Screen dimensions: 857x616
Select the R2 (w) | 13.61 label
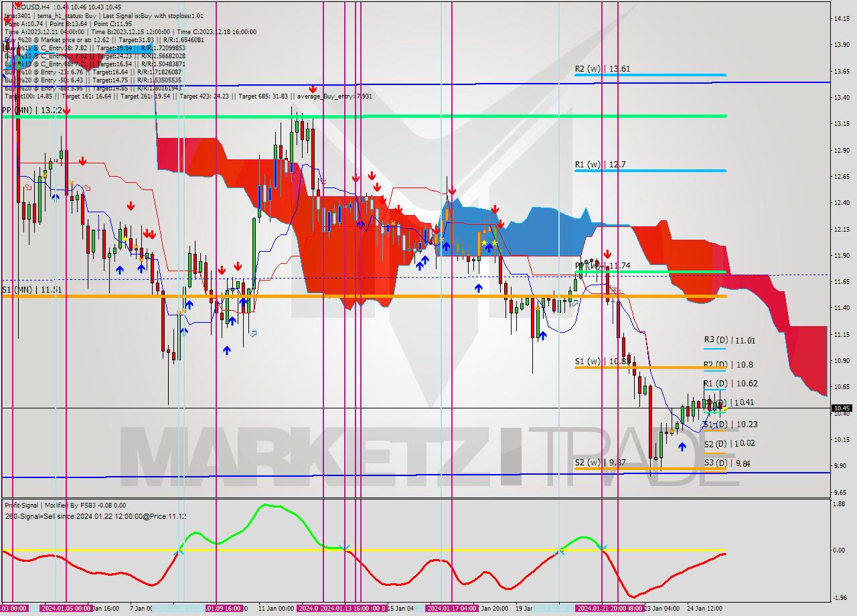[602, 69]
